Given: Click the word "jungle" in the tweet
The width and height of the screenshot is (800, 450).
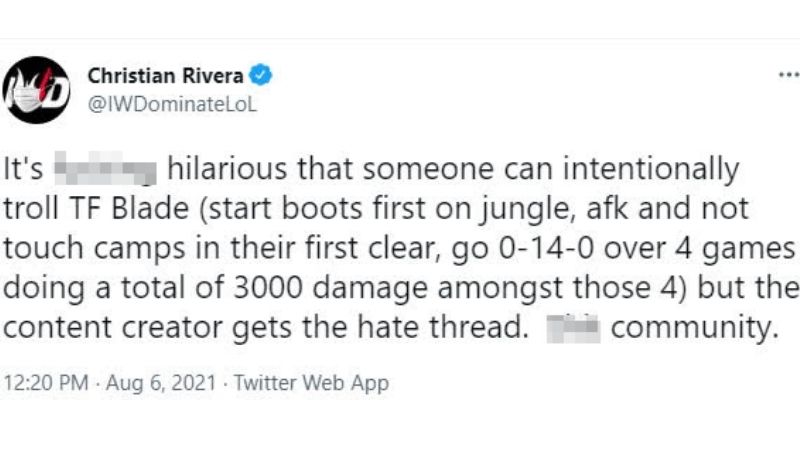Looking at the screenshot, I should coord(524,210).
